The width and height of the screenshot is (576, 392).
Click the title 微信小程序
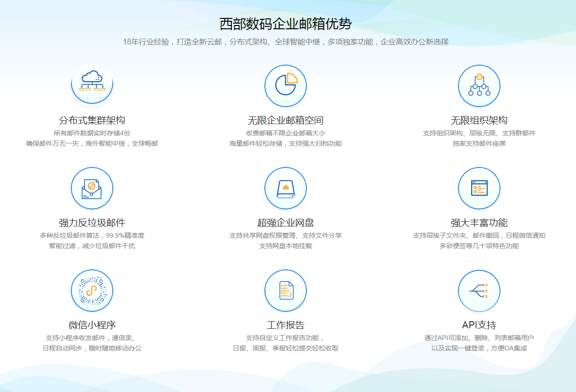[92, 325]
